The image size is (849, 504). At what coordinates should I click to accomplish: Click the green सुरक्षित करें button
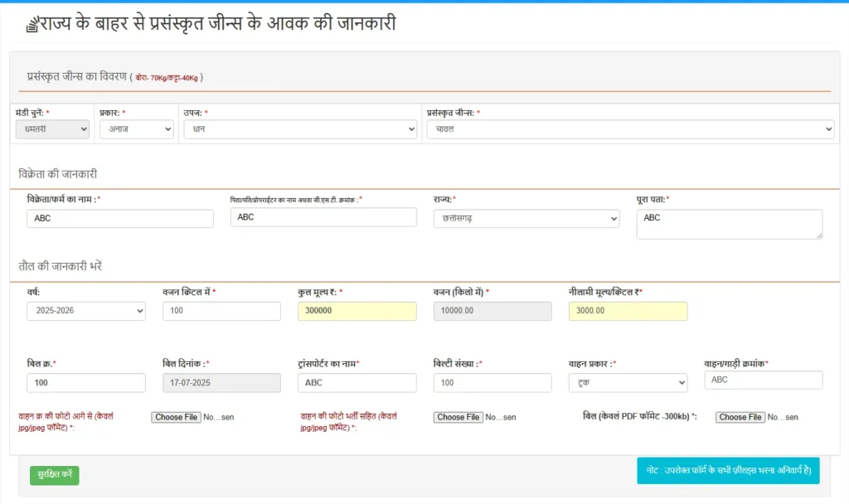(x=54, y=475)
